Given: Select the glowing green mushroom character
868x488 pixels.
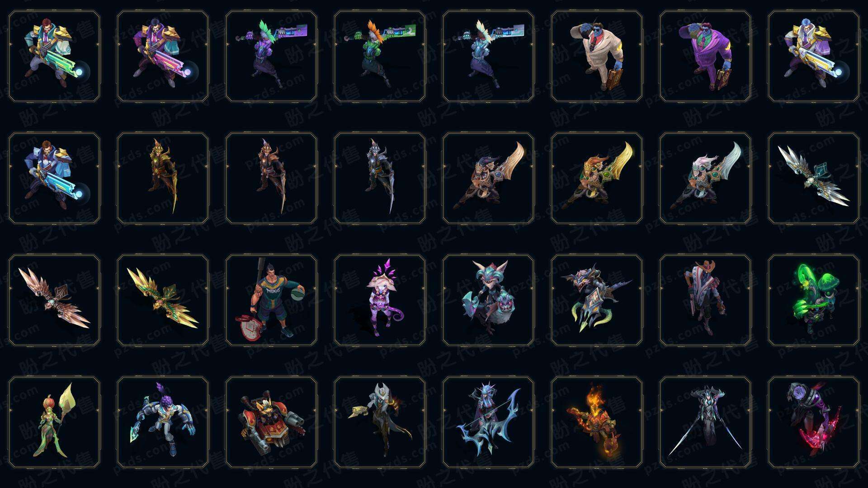Looking at the screenshot, I should pyautogui.click(x=814, y=300).
